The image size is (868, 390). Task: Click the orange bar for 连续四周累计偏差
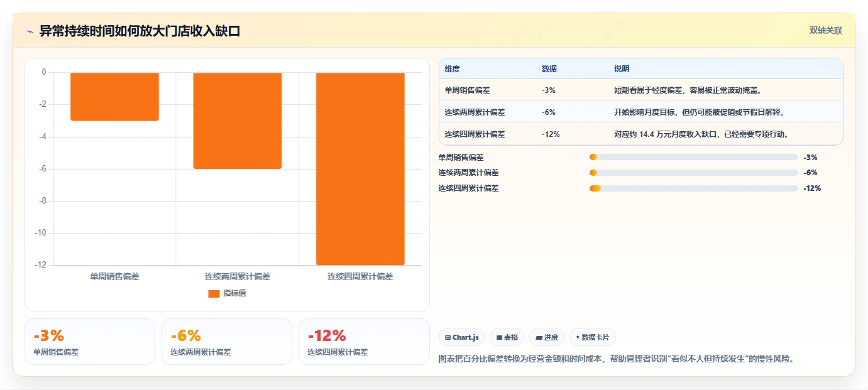point(360,169)
